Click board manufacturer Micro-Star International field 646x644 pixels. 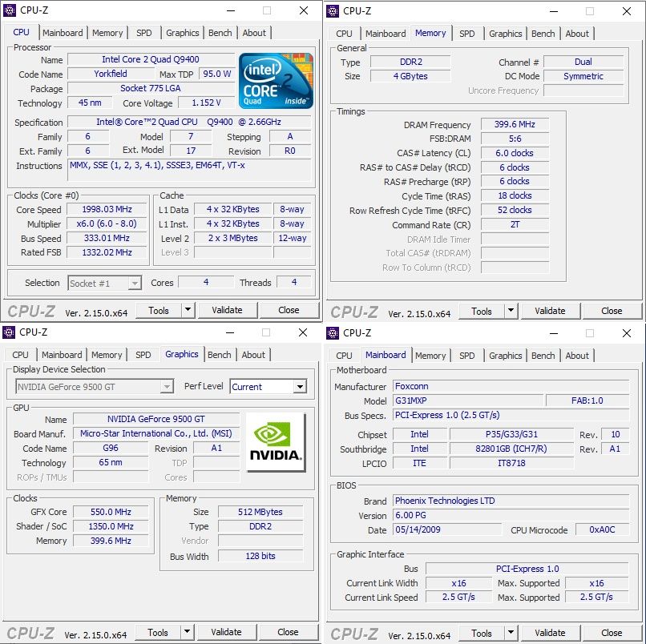point(156,433)
